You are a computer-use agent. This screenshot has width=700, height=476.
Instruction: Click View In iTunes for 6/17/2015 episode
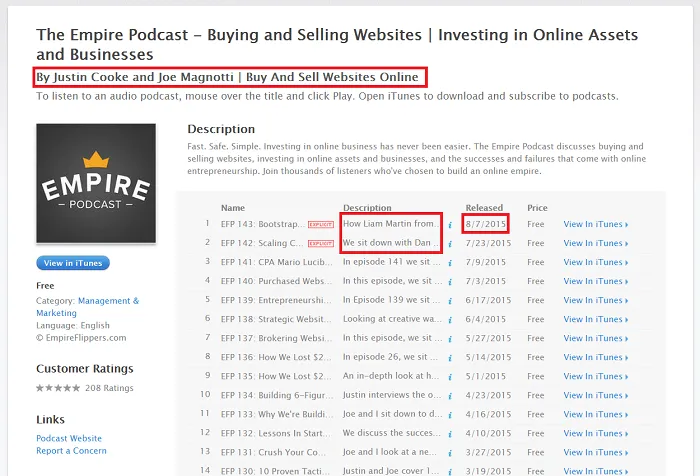coord(596,300)
